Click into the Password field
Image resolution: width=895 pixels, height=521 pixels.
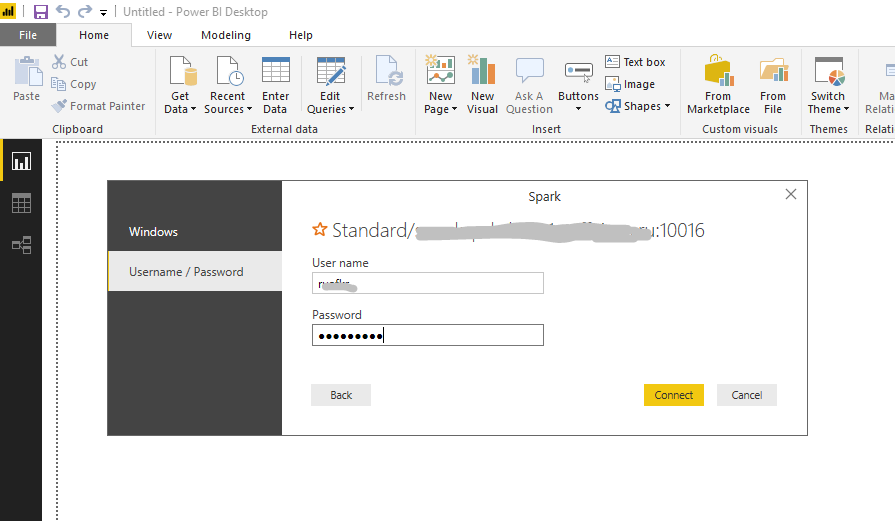click(428, 336)
